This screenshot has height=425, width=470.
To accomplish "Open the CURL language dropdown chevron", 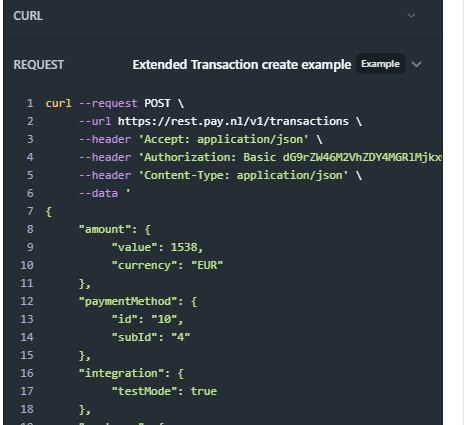I will [x=411, y=16].
